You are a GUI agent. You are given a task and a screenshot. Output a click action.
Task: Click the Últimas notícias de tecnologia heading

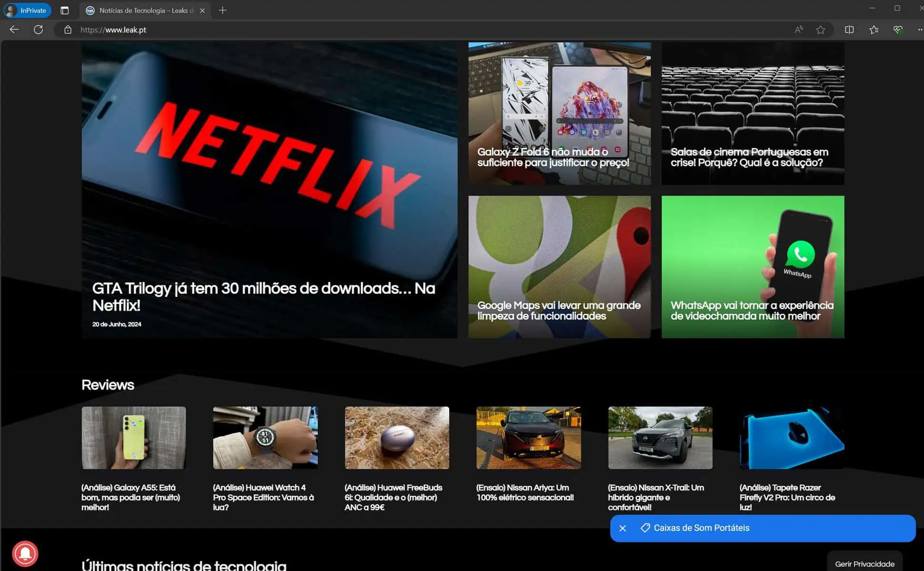[184, 565]
